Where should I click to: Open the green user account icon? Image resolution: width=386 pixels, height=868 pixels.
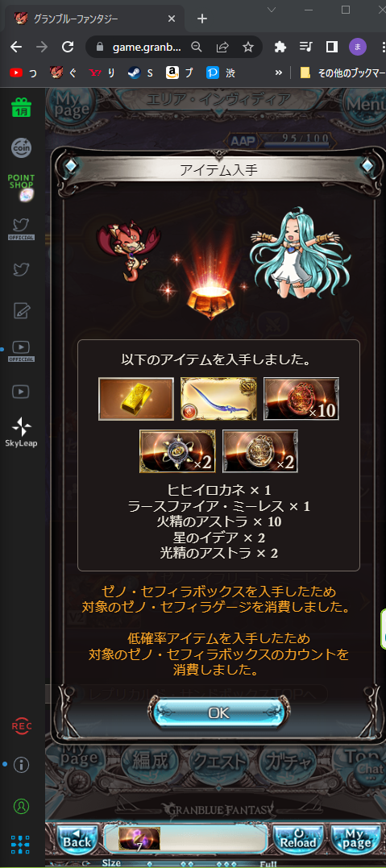pos(21,805)
